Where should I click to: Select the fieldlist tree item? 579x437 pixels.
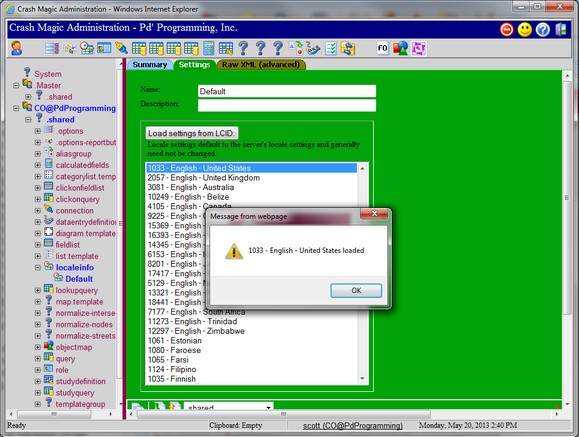tap(68, 245)
